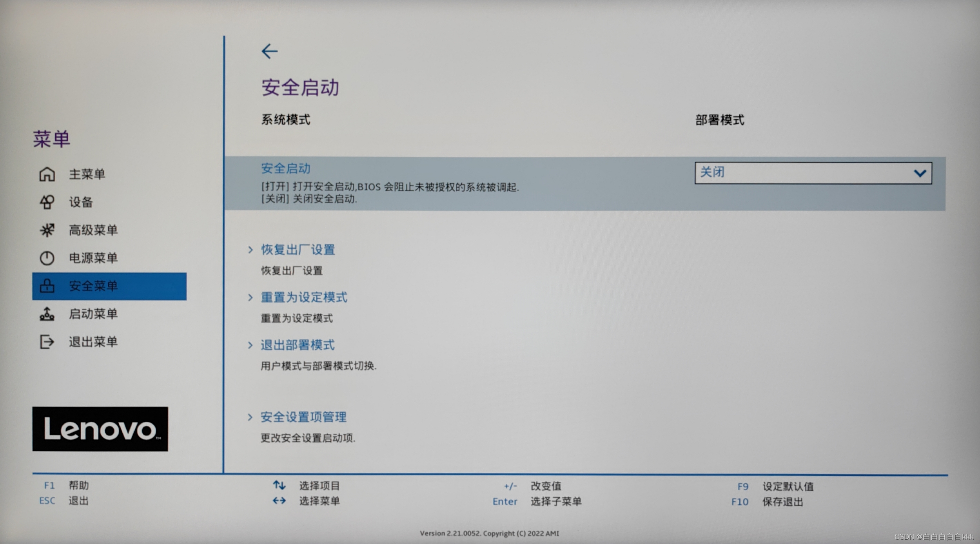The width and height of the screenshot is (980, 544).
Task: Click the devices icon beside 设备
Action: pos(47,202)
